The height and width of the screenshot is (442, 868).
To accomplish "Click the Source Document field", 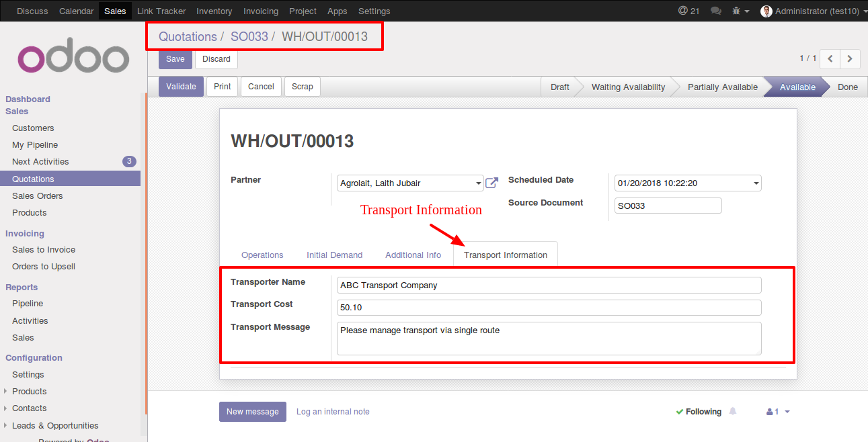I will [x=668, y=206].
